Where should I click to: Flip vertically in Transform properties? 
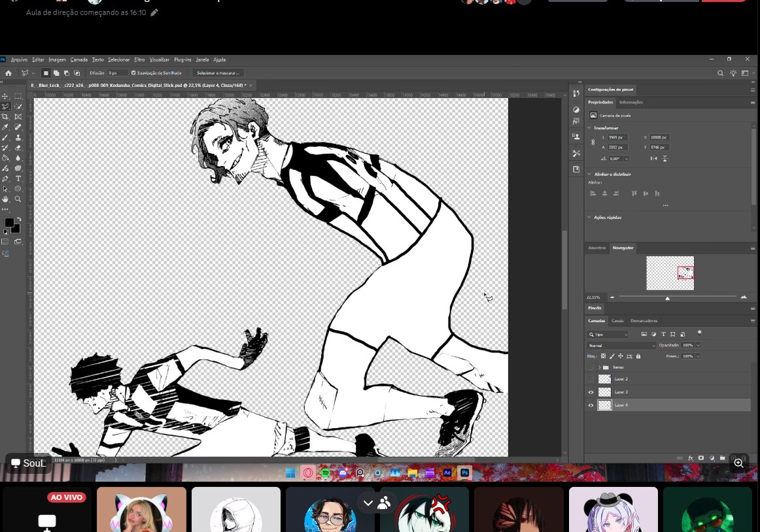click(x=665, y=158)
